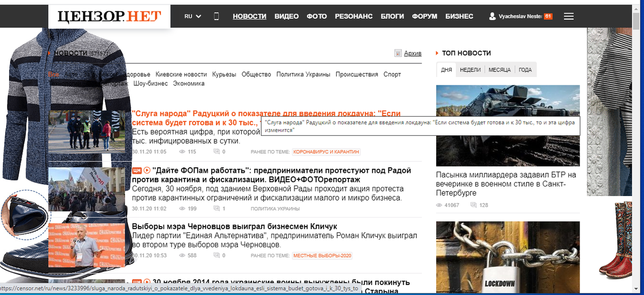Filter news by Спорт
Viewport: 644px width, 295px height.
click(x=392, y=74)
